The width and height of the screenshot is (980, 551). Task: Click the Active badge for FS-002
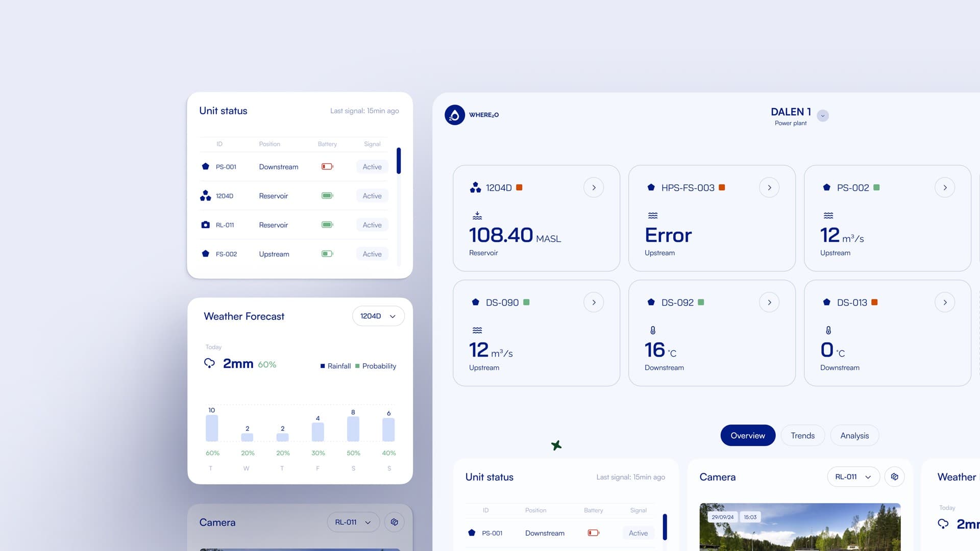click(372, 254)
